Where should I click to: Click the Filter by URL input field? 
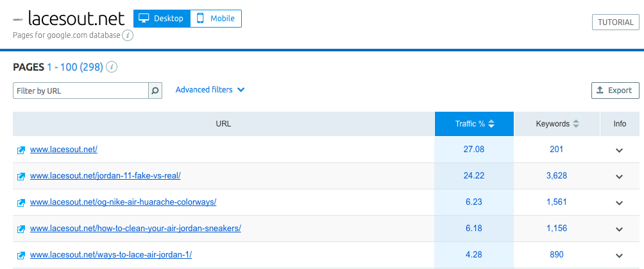(81, 91)
